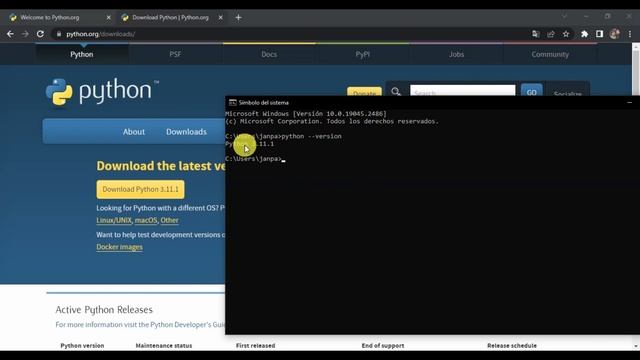Click the 'Download the latest' heading text

tap(161, 166)
